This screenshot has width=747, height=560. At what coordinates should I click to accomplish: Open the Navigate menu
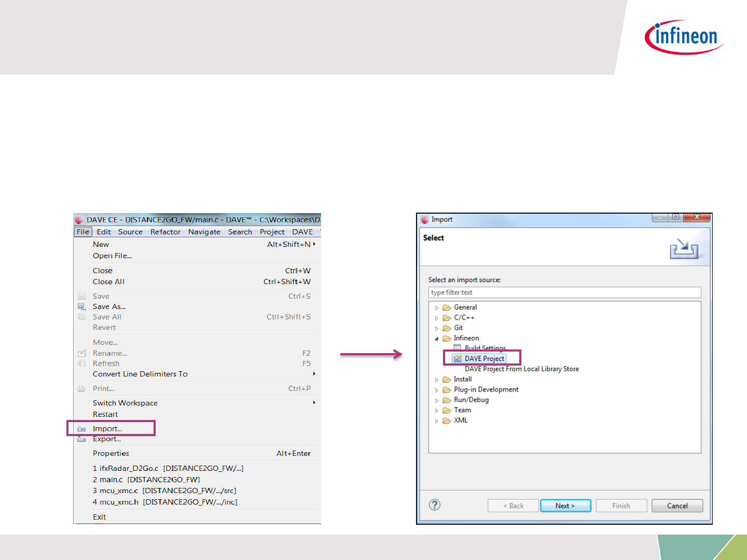pyautogui.click(x=204, y=232)
